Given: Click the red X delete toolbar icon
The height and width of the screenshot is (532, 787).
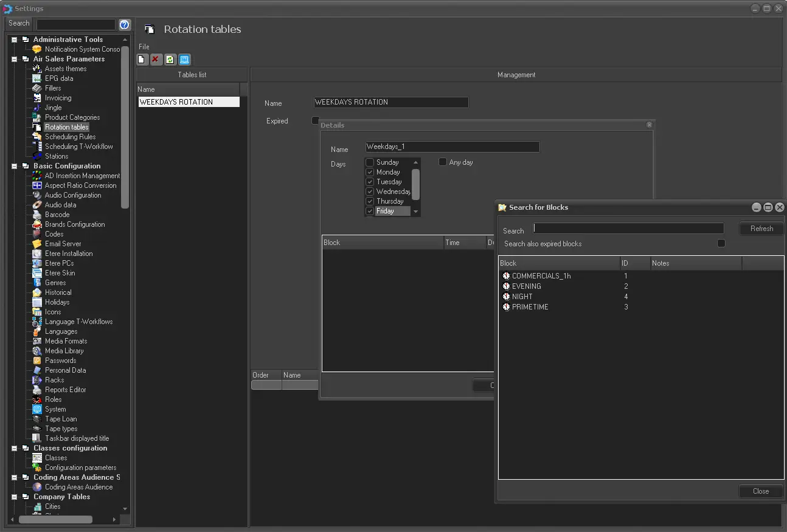Looking at the screenshot, I should point(156,60).
